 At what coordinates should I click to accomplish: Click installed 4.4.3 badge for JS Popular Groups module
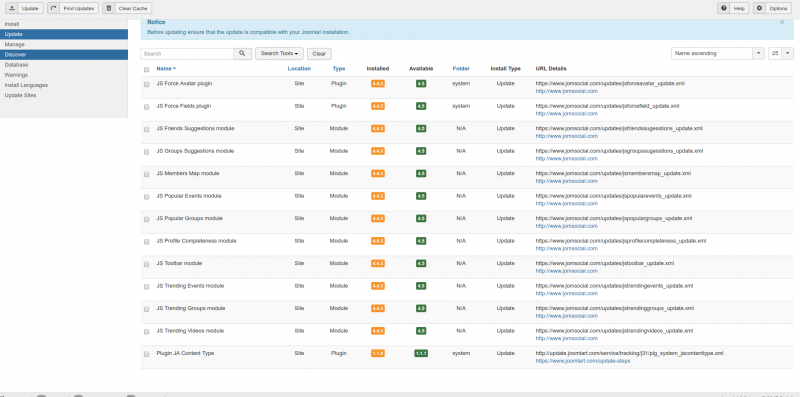point(378,218)
